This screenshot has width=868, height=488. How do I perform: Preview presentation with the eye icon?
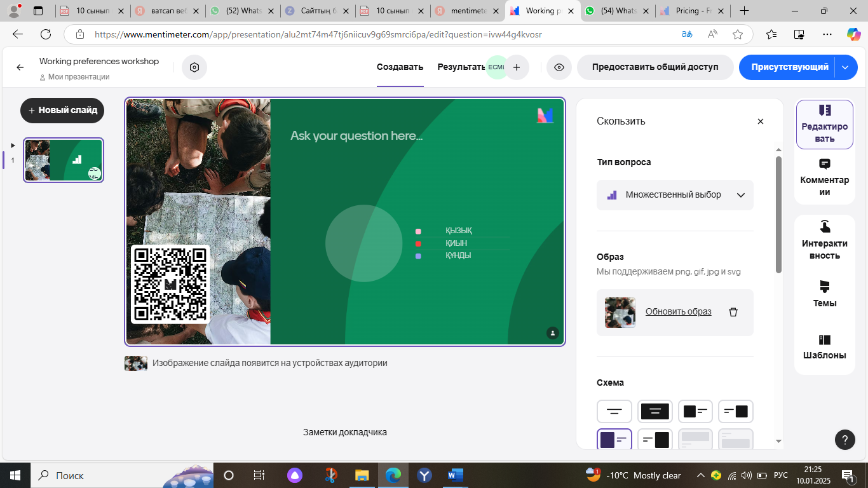click(559, 67)
